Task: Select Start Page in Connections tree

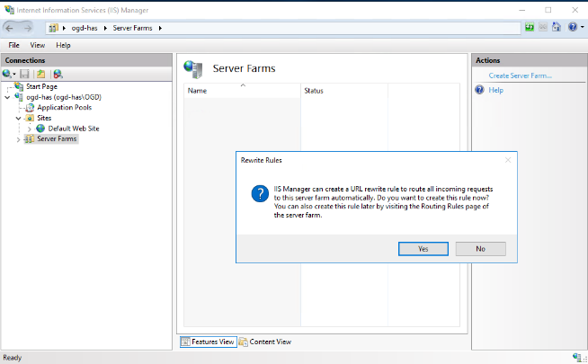Action: (x=41, y=86)
